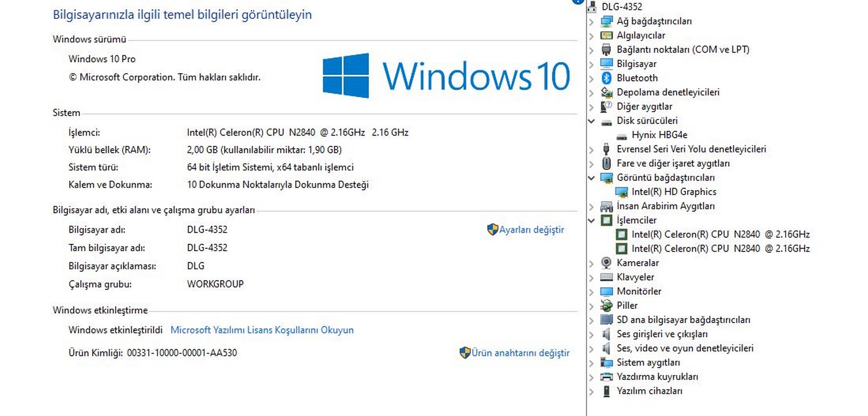Select the first Celeron N2840 processor entry
Screen dimensions: 868x416
(x=720, y=235)
